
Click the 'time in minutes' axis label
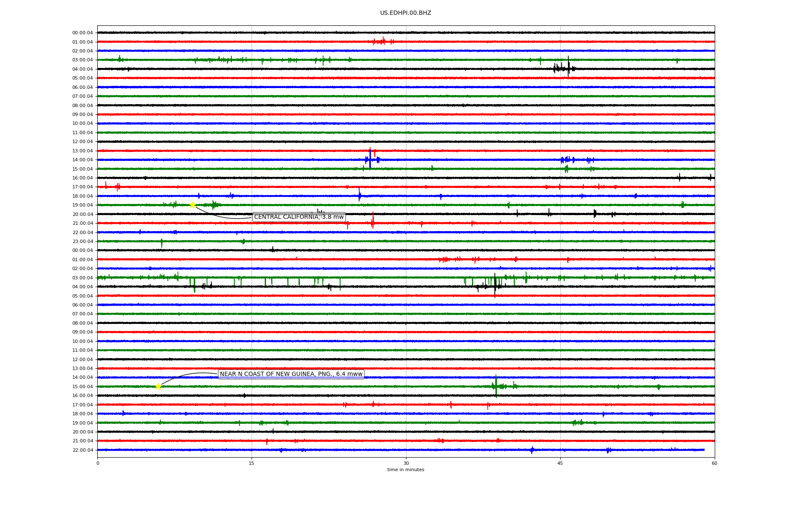tap(406, 470)
